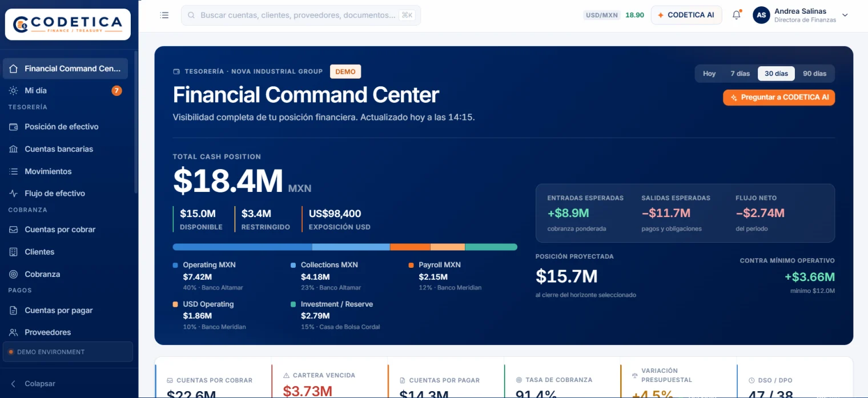Click the DSO / DPO clock icon
Viewport: 868px width, 398px height.
click(752, 380)
